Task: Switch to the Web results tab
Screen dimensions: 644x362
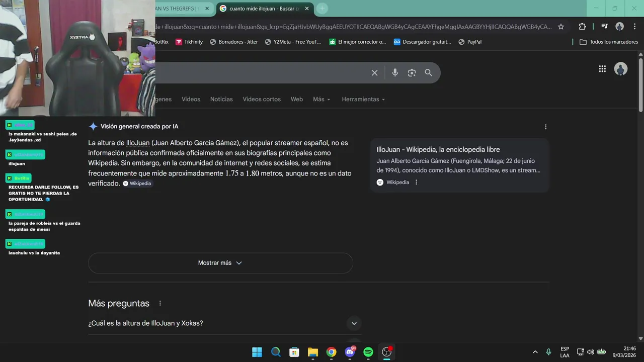Action: click(297, 99)
